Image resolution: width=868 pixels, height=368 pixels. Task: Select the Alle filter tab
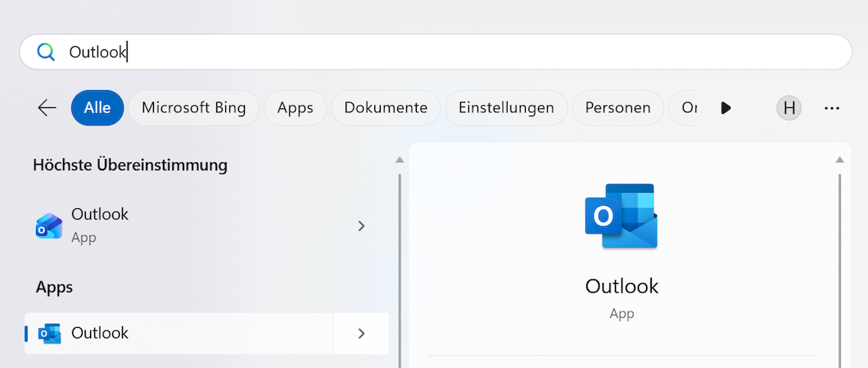pos(97,108)
